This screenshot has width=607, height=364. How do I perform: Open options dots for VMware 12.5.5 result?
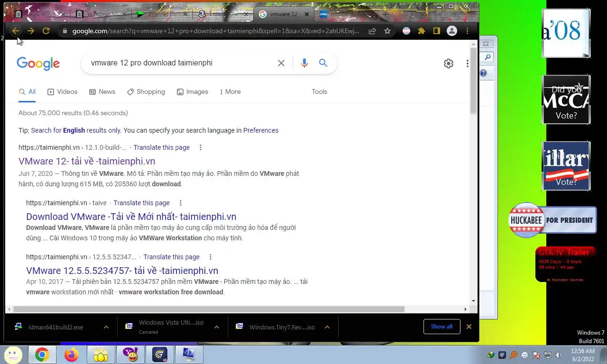211,257
